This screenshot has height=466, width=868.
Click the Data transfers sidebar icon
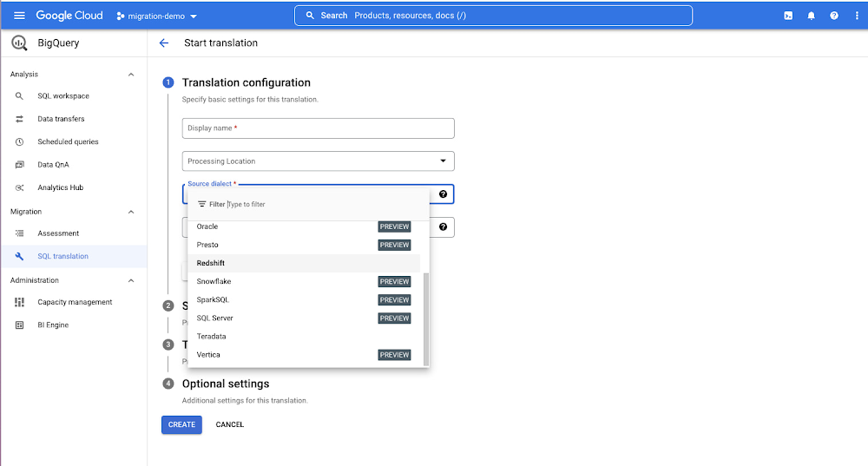pyautogui.click(x=19, y=119)
